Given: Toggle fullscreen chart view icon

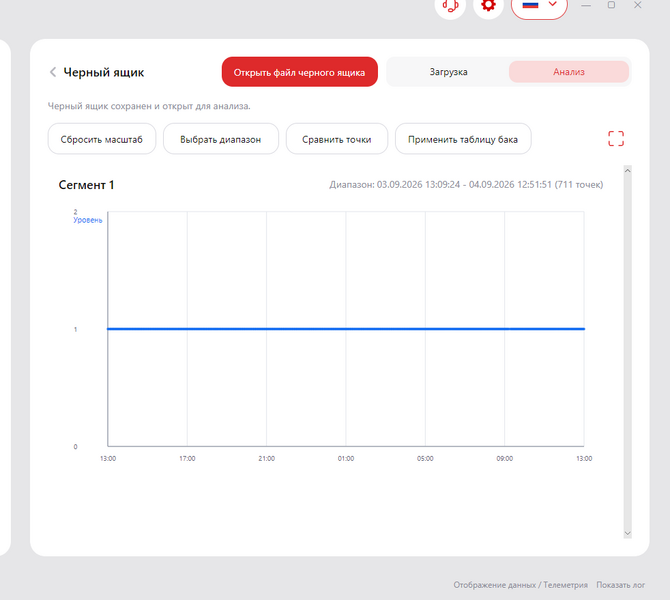Looking at the screenshot, I should [x=616, y=138].
